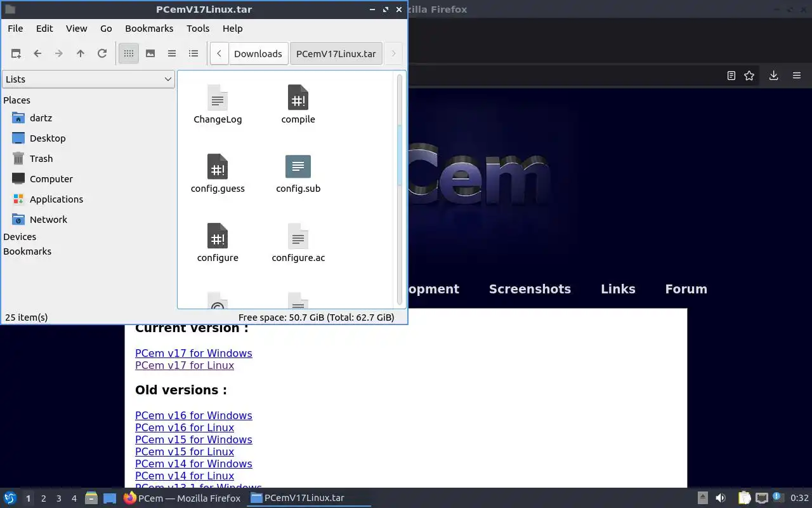Navigate to Downloads in path bar
Screen dimensions: 812x508
click(258, 54)
